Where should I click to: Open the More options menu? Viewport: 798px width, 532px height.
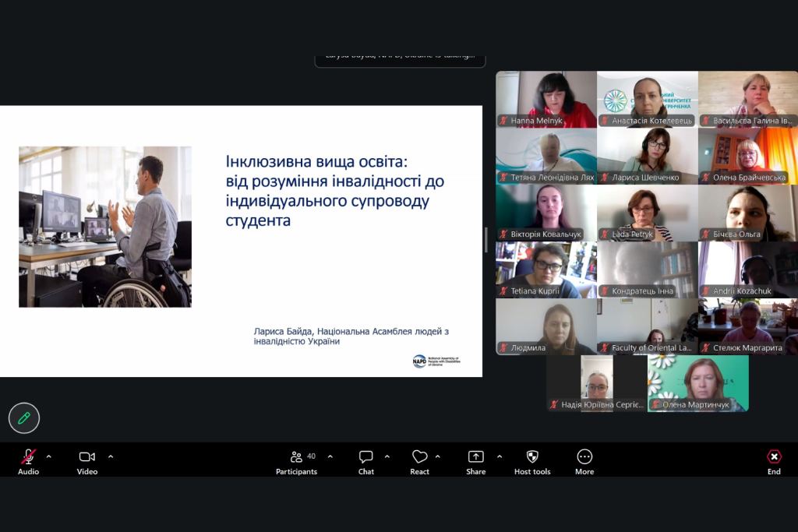(x=584, y=462)
